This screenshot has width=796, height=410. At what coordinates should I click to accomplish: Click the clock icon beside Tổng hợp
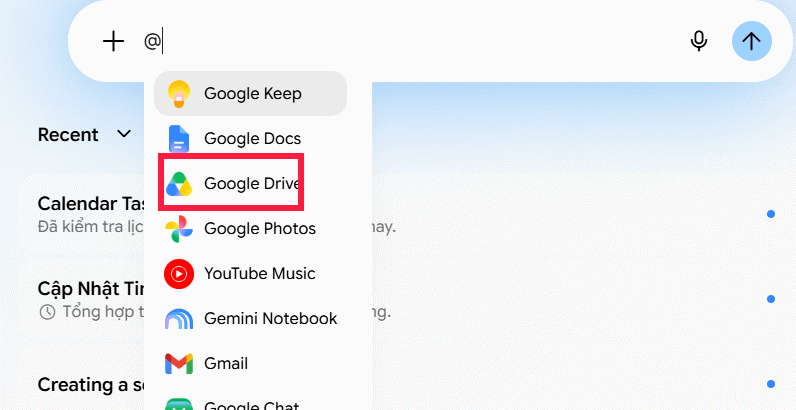47,312
